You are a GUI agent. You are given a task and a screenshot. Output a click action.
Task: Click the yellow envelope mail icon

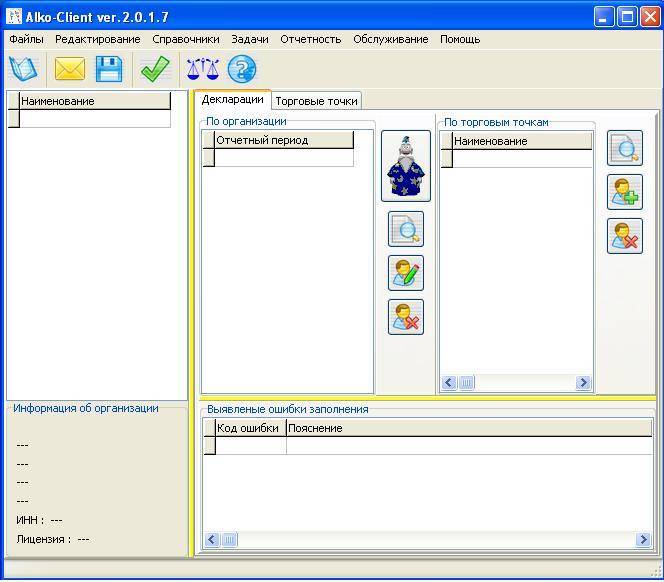[x=69, y=69]
